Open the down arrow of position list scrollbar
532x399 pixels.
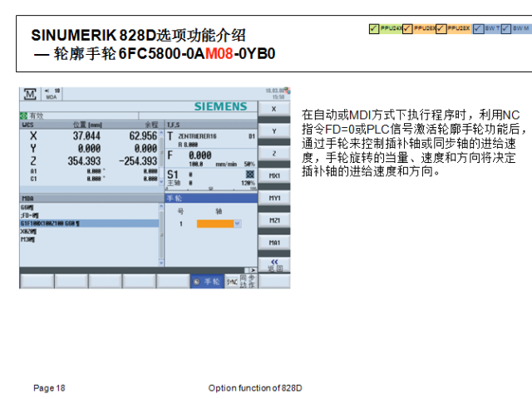[x=161, y=182]
